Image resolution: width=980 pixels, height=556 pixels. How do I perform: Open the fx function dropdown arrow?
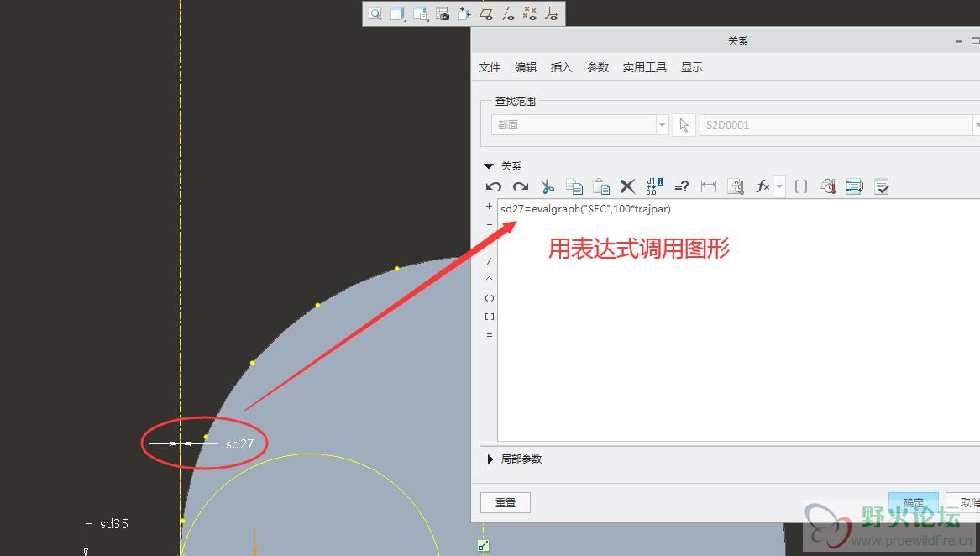779,186
